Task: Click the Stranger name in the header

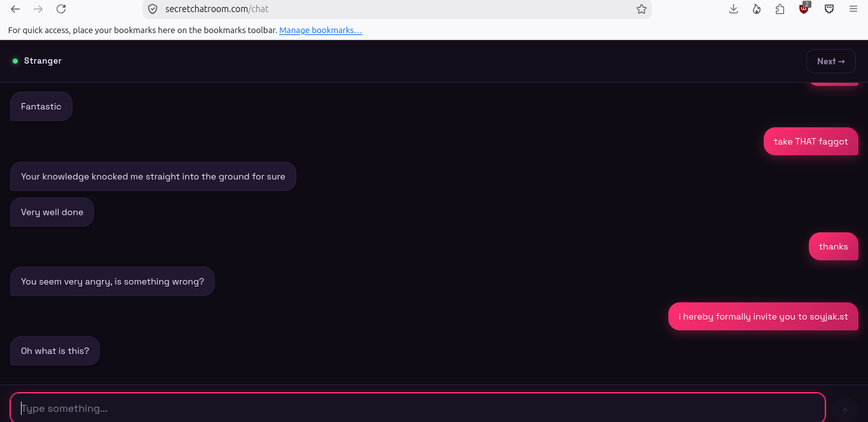Action: click(43, 61)
